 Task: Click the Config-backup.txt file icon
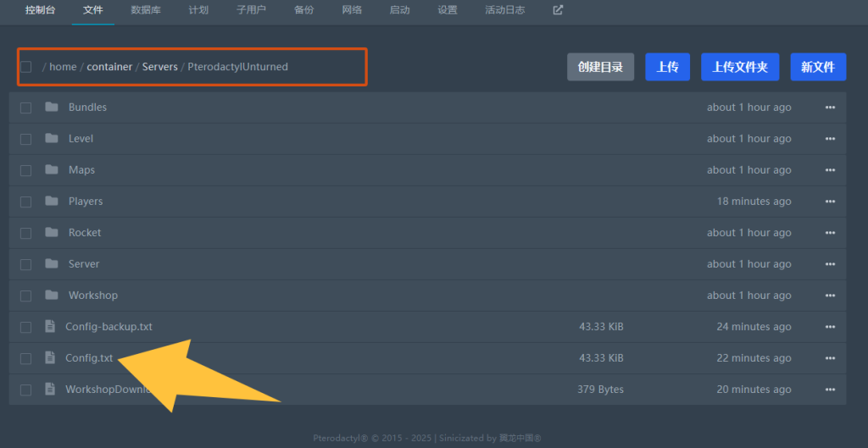pos(50,327)
